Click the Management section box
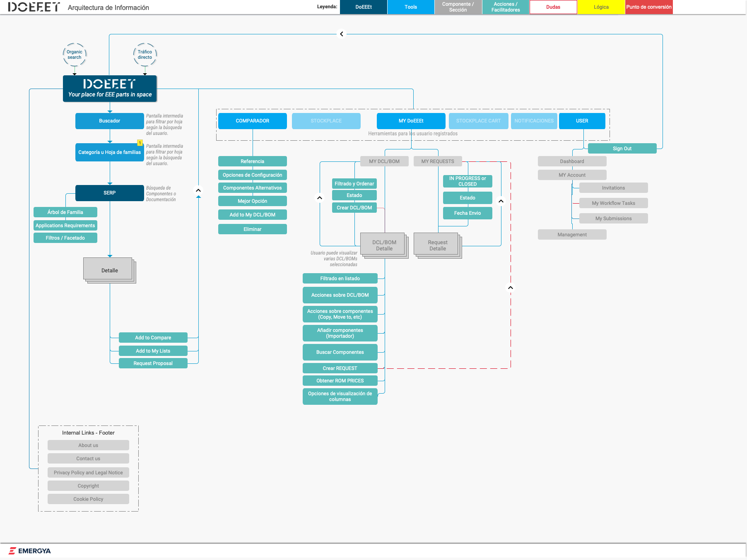Viewport: 747px width, 560px height. tap(572, 235)
